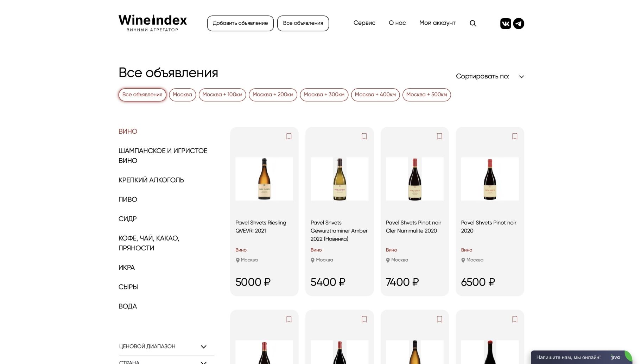Click the 5000 ₽ price
Screen dimensions: 641x364
point(253,282)
